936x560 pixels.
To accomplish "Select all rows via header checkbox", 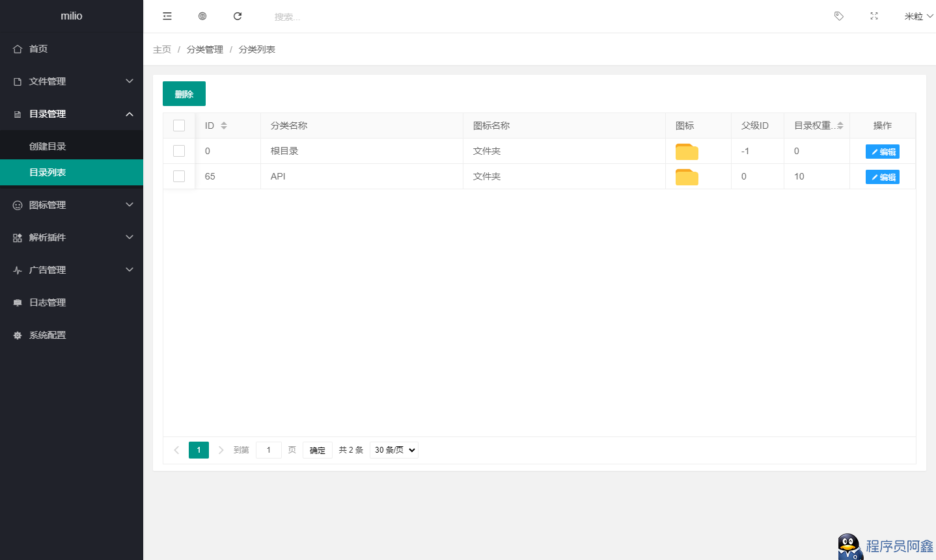I will tap(179, 126).
